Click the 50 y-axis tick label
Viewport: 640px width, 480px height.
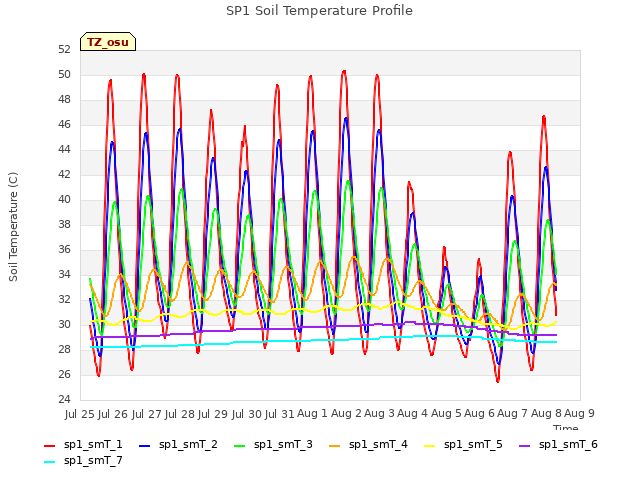[x=64, y=75]
